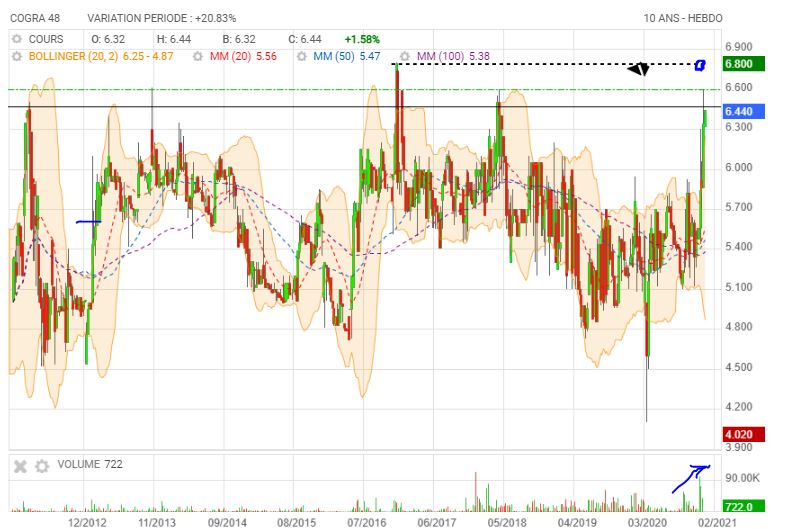Screen dimensions: 786x529
Task: Click the 12/2012 date axis label
Action: (x=87, y=522)
